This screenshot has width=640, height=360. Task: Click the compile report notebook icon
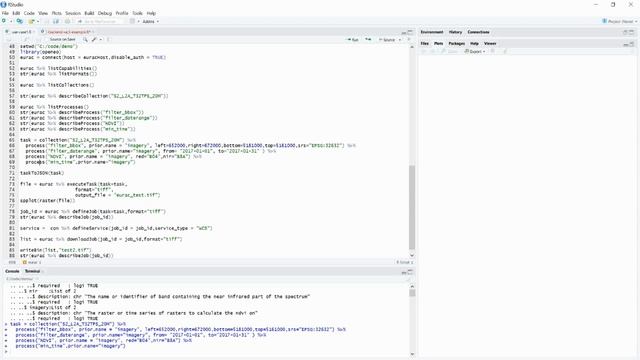(109, 40)
